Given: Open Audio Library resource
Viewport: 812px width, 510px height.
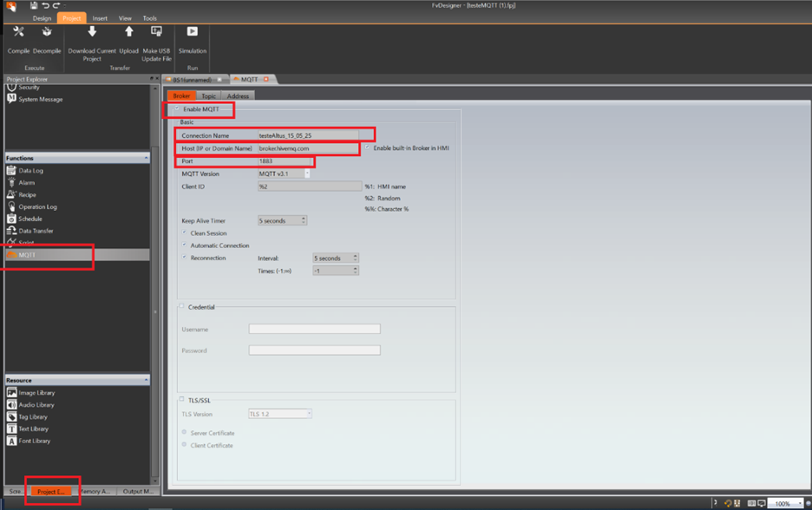Looking at the screenshot, I should (30, 405).
